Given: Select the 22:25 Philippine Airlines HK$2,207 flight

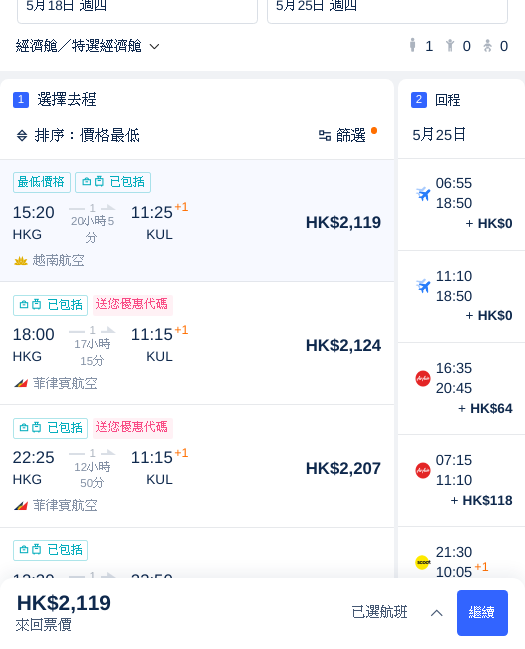Looking at the screenshot, I should click(197, 466).
